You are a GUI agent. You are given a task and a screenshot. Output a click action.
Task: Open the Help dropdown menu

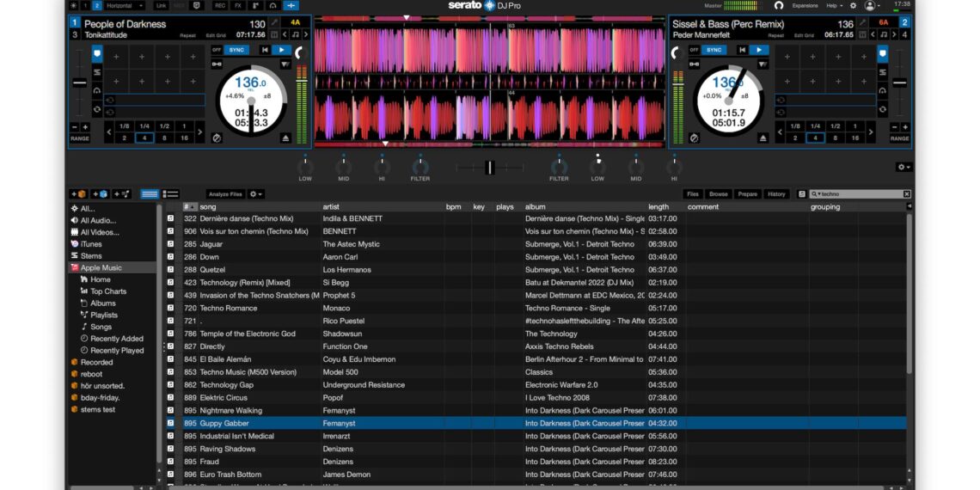click(834, 5)
